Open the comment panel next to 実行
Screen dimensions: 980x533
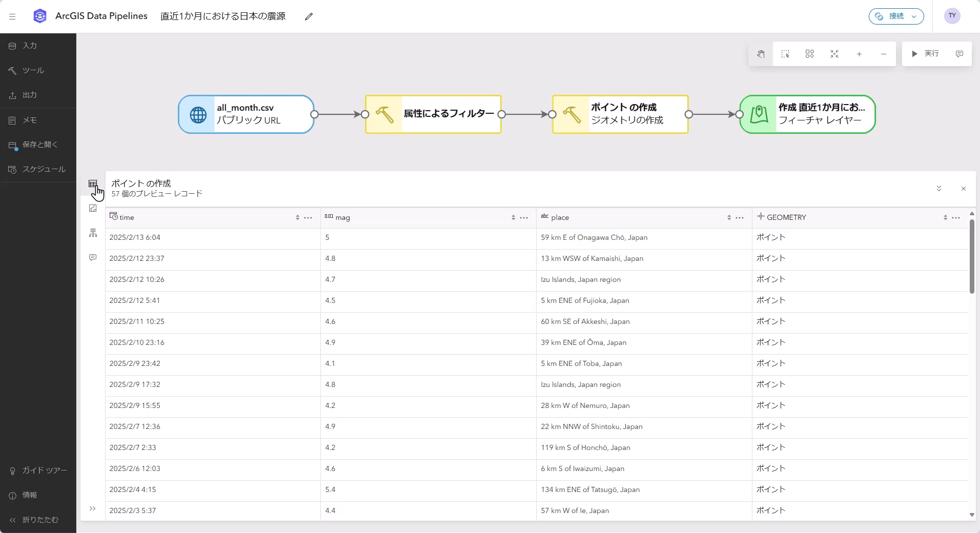point(959,54)
